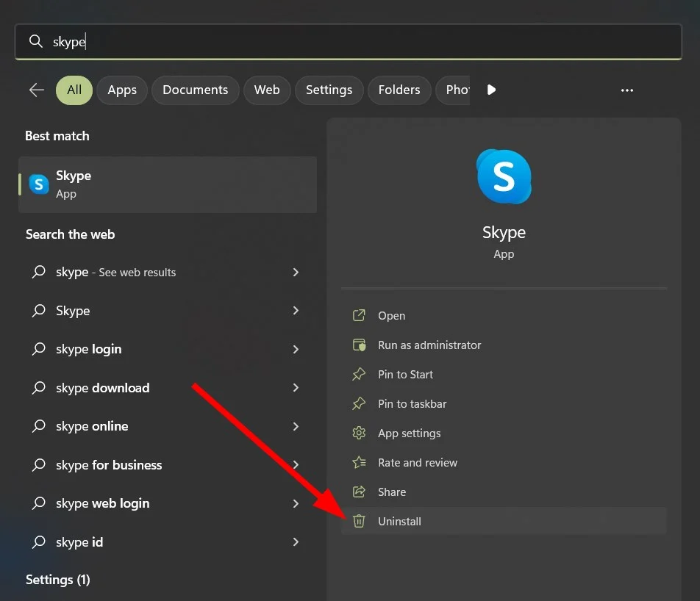Click the Pin to taskbar pin icon

[x=359, y=403]
